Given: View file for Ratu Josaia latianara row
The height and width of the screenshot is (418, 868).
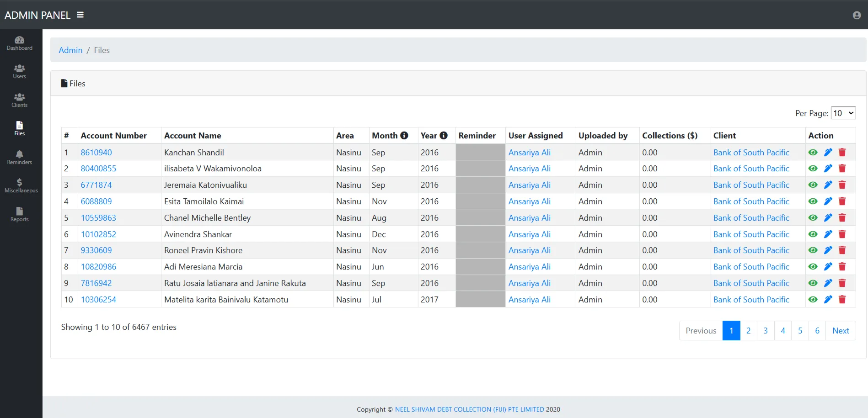Looking at the screenshot, I should [x=813, y=283].
